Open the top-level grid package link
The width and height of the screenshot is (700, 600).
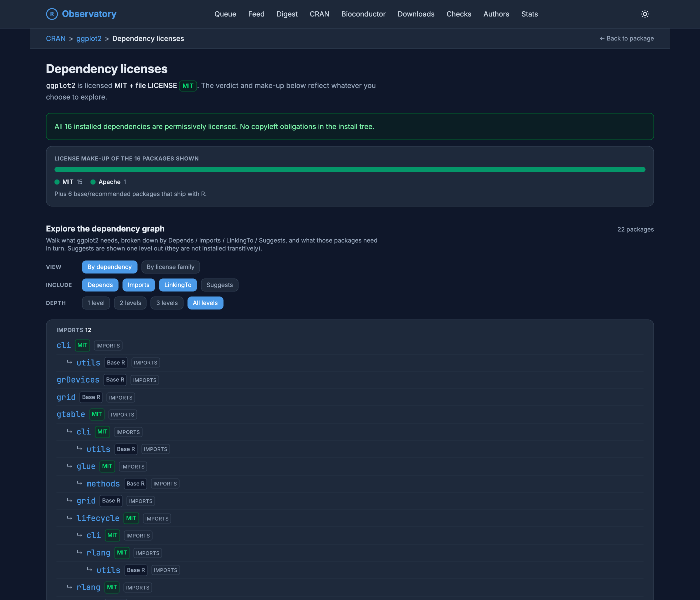(x=66, y=397)
